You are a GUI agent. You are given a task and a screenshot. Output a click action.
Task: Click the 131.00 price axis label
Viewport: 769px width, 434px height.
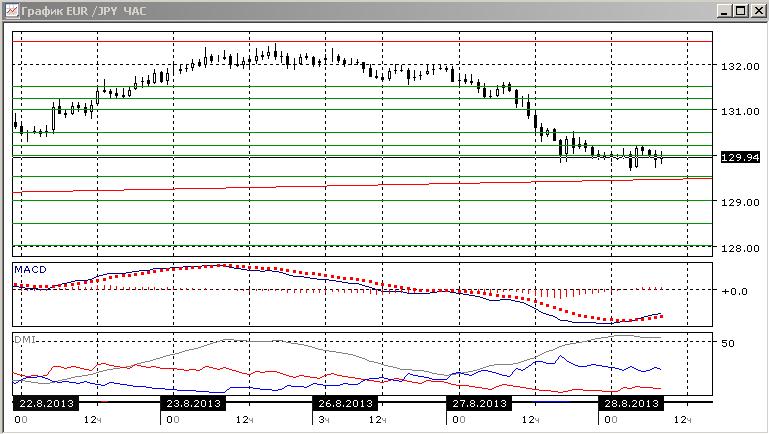740,111
